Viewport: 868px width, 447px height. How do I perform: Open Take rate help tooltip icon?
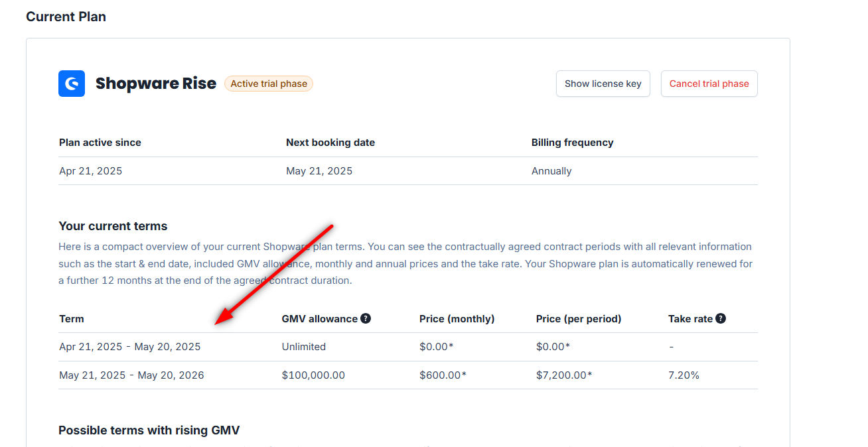(721, 318)
